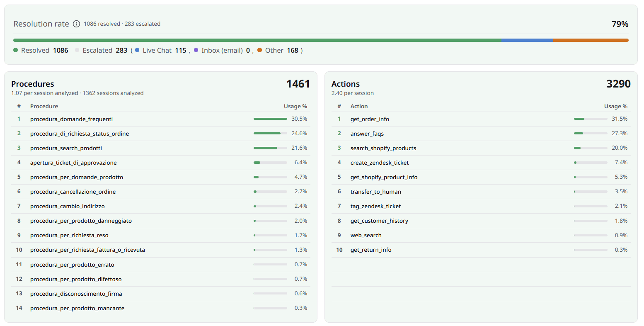Click the green resolved segment of progress bar
The height and width of the screenshot is (326, 644).
coord(257,40)
